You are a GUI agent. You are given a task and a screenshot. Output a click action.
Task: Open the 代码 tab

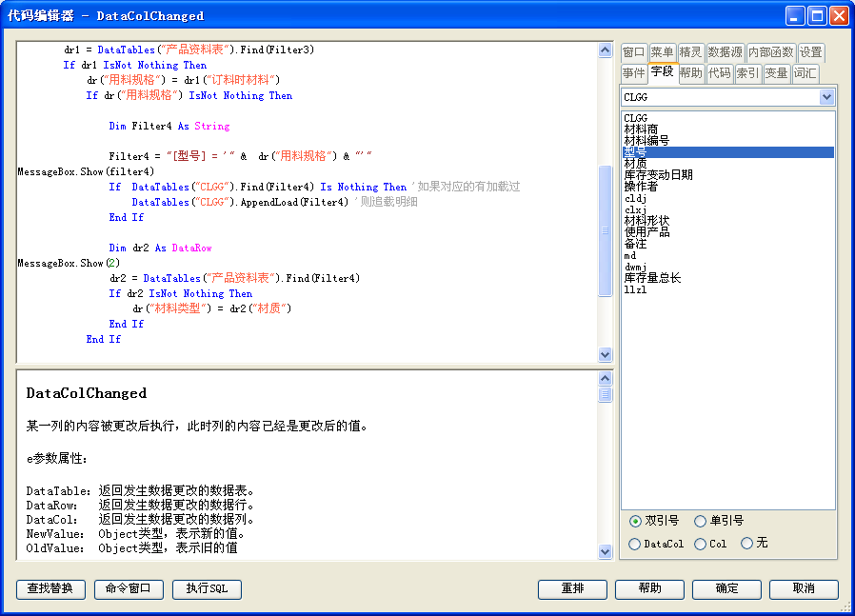click(x=719, y=73)
